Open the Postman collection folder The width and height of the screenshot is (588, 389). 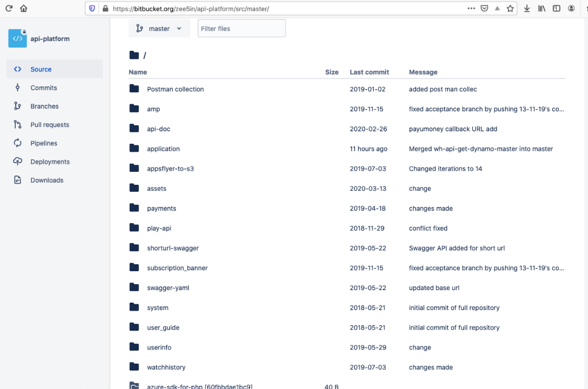175,89
